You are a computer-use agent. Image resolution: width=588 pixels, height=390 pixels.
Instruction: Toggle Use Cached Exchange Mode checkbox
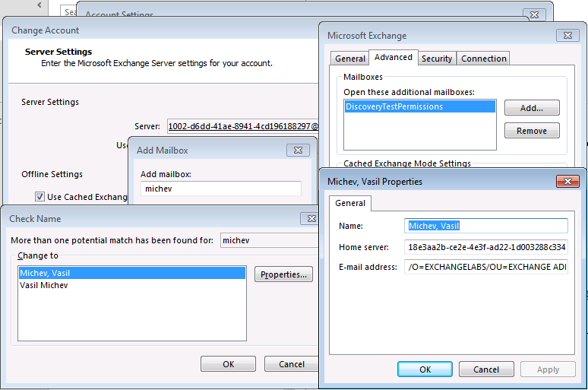click(40, 197)
